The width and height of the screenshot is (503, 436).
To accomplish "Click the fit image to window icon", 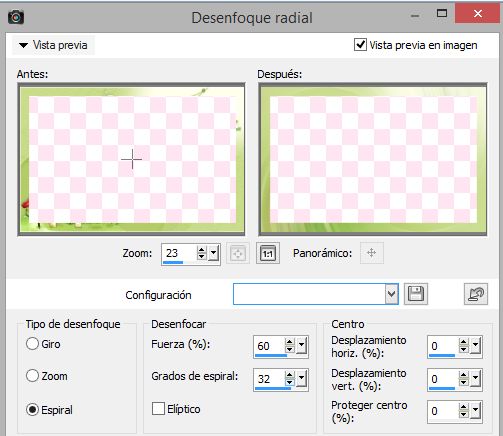I will [x=238, y=253].
